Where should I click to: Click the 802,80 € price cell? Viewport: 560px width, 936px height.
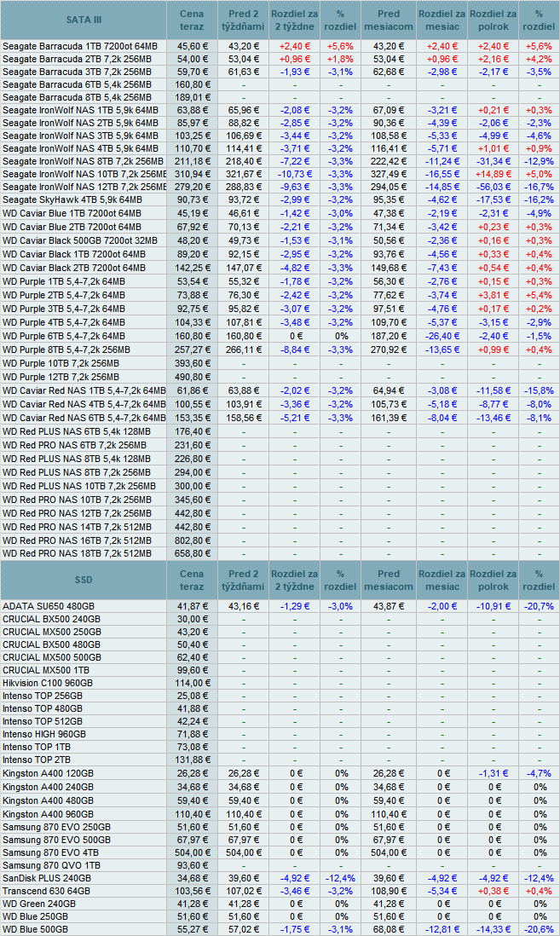click(193, 540)
